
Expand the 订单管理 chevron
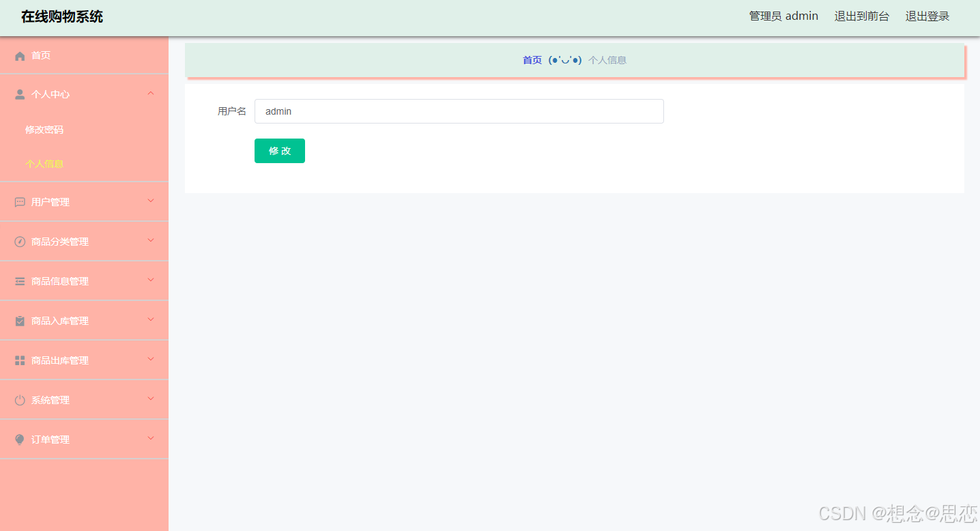point(151,438)
